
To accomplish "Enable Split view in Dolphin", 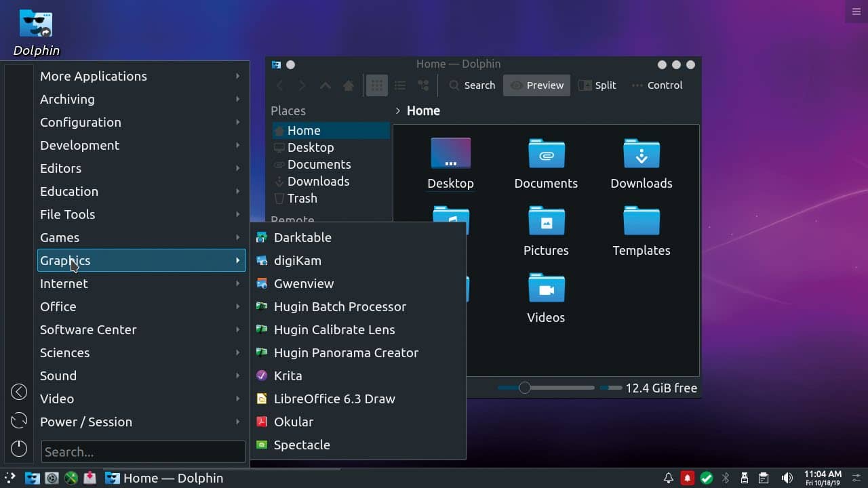I will [597, 85].
